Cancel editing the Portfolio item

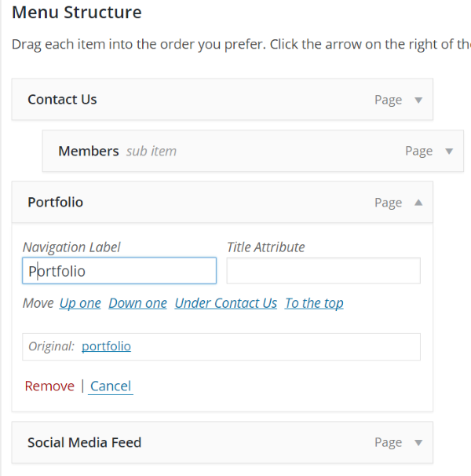[111, 386]
